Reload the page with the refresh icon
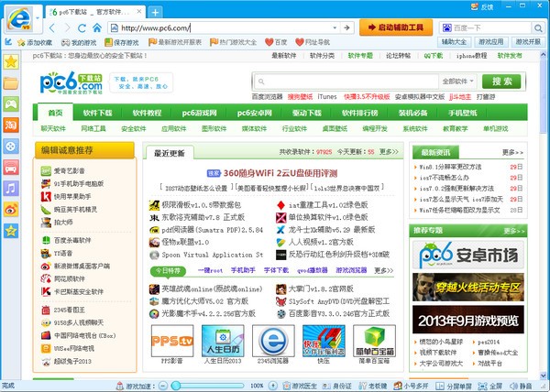The width and height of the screenshot is (550, 392). (82, 27)
